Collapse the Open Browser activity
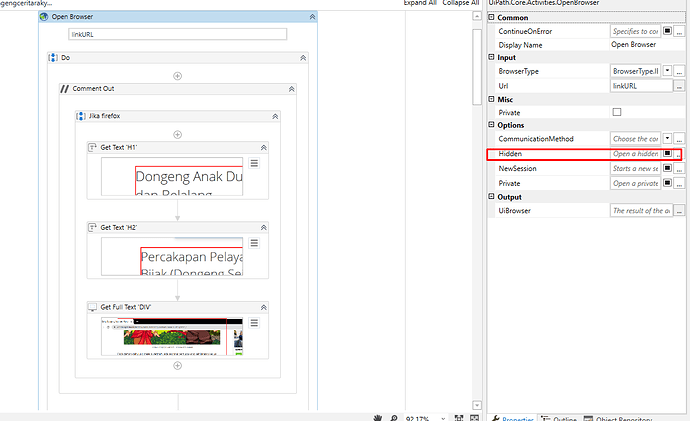 312,17
